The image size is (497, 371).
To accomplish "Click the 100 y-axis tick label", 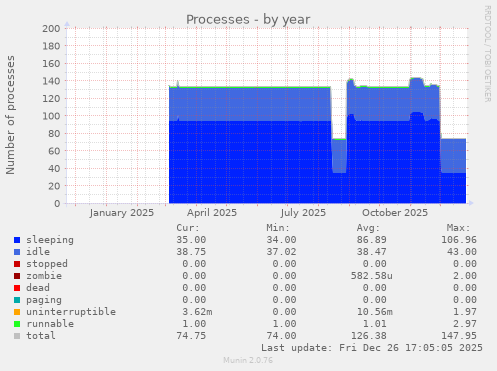I will pos(51,116).
